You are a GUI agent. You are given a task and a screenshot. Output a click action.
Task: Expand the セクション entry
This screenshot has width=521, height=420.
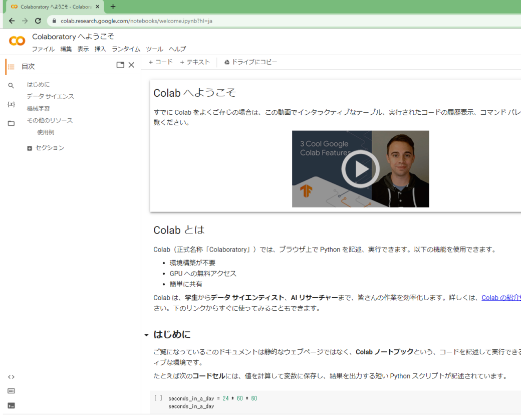coord(31,147)
